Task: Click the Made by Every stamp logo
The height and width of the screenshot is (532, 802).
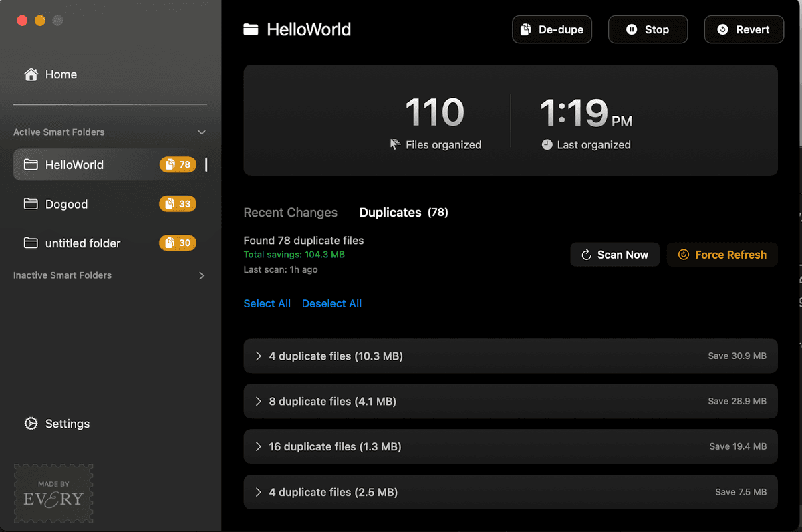Action: point(53,494)
